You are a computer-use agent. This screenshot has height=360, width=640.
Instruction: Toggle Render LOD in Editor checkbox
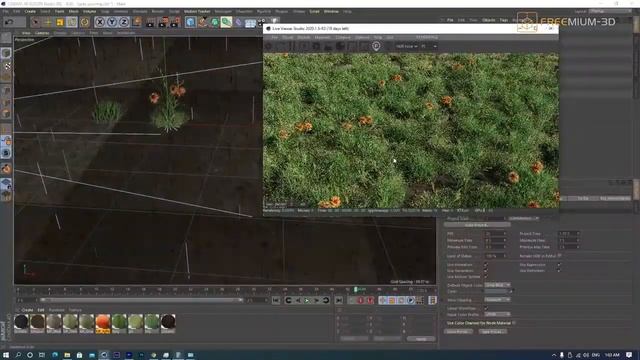pyautogui.click(x=559, y=256)
